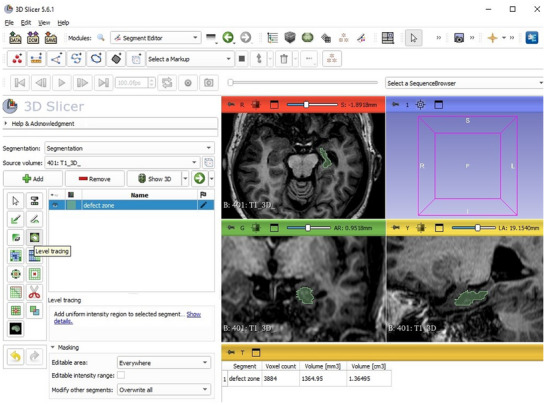Create an angle markup
The width and height of the screenshot is (546, 405).
[x=56, y=59]
